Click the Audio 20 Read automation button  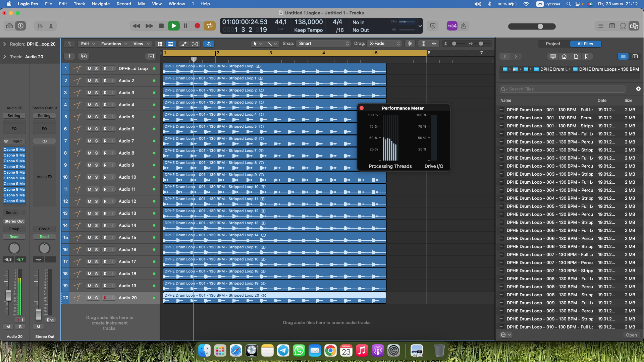[x=14, y=237]
